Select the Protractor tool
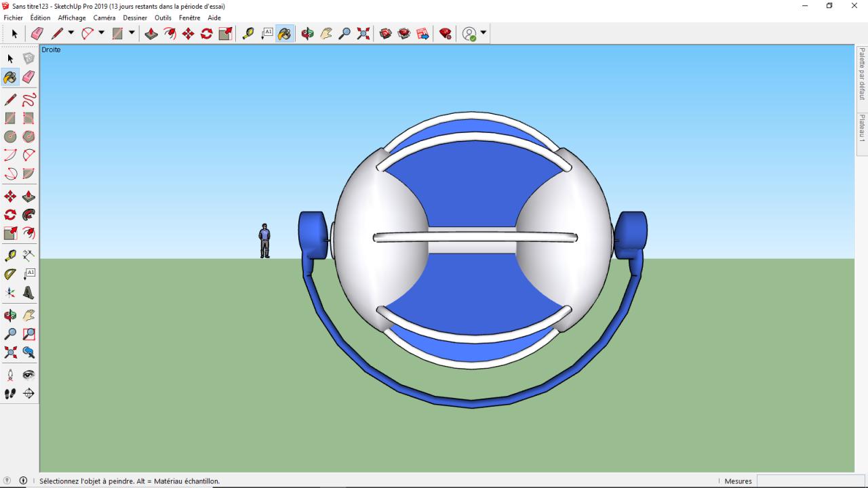The width and height of the screenshot is (868, 488). (x=10, y=274)
